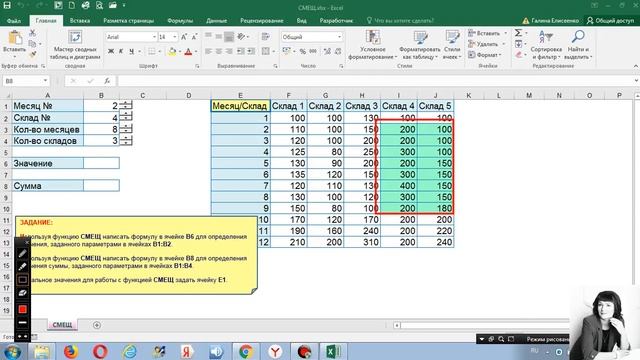Open Условное форматирование dropdown

pos(372,45)
